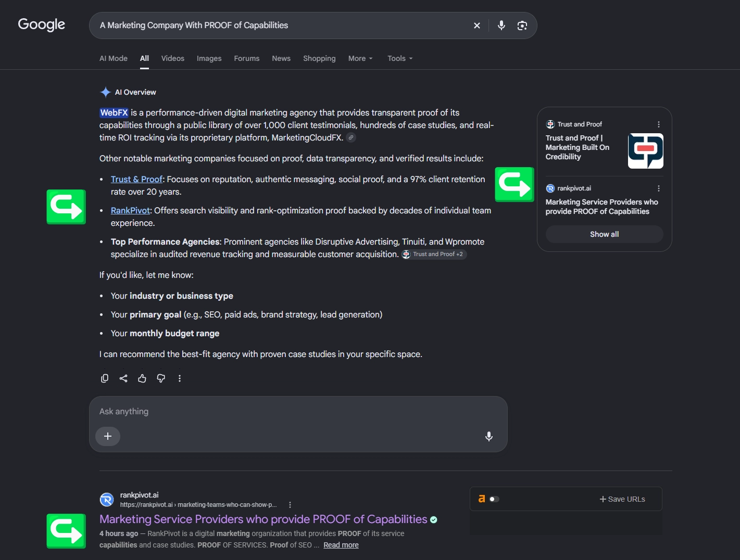740x560 pixels.
Task: Expand the Tools dropdown
Action: (400, 58)
